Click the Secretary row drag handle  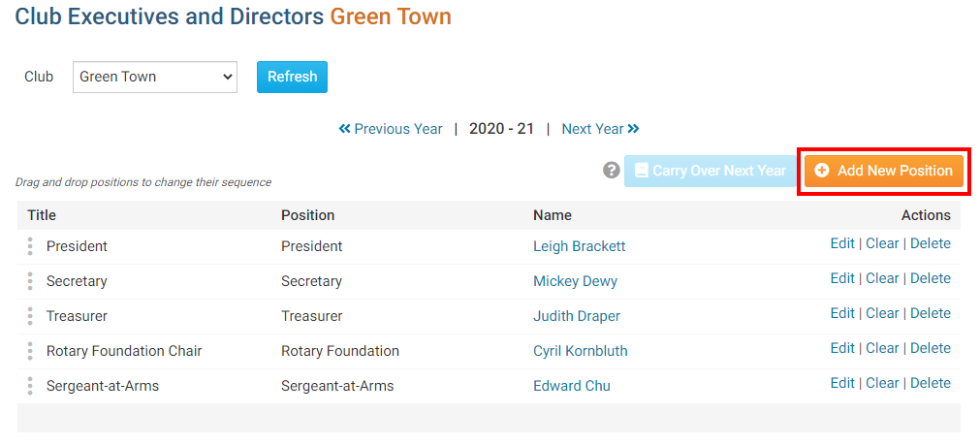point(30,281)
